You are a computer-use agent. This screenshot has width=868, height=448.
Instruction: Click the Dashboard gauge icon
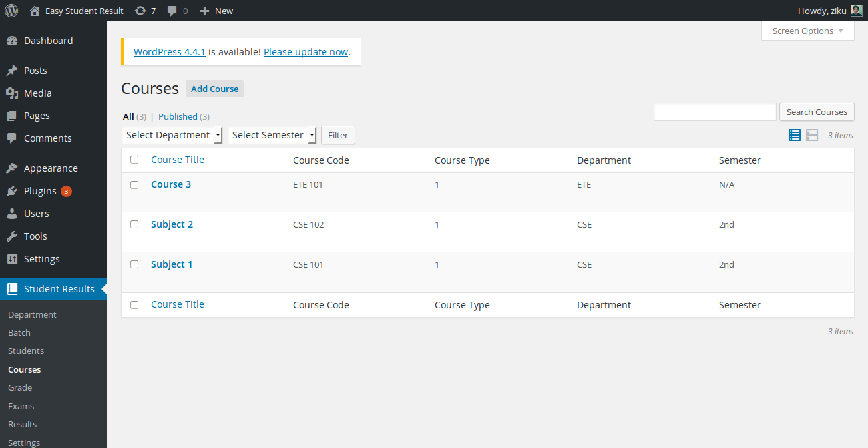12,41
